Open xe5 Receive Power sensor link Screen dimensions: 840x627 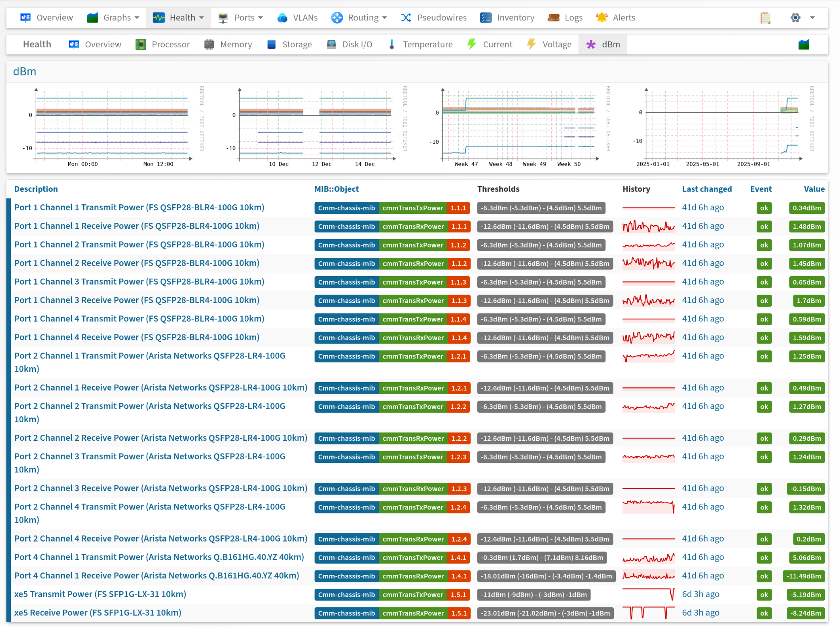98,613
